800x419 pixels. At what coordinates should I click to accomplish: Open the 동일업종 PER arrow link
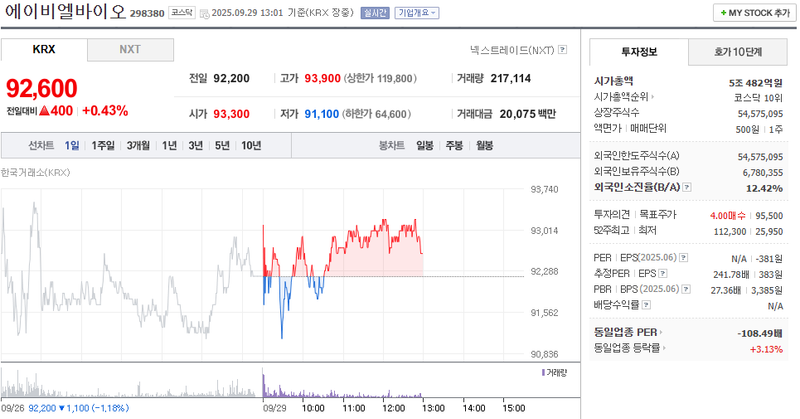(x=628, y=332)
